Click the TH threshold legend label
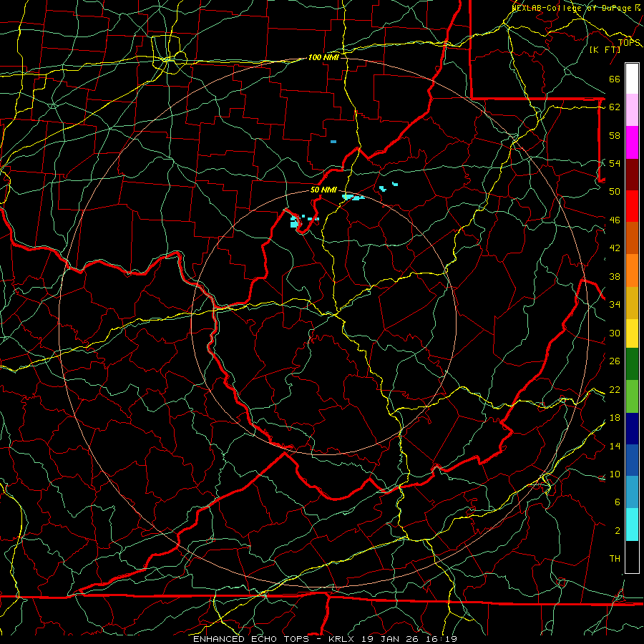 (615, 559)
